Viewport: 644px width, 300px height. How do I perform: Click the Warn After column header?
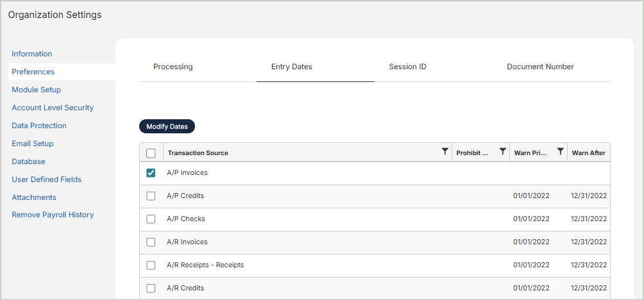click(589, 153)
